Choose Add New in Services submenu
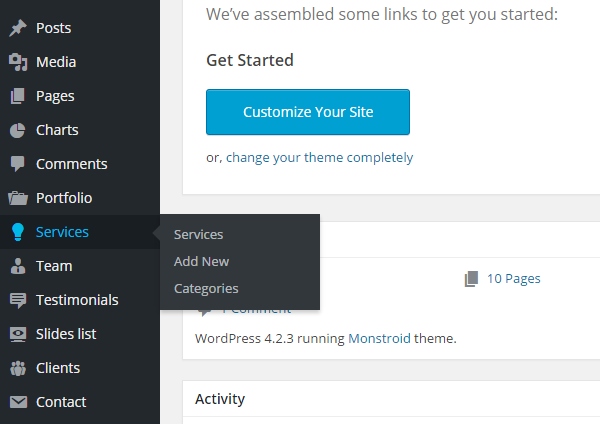 pos(201,262)
